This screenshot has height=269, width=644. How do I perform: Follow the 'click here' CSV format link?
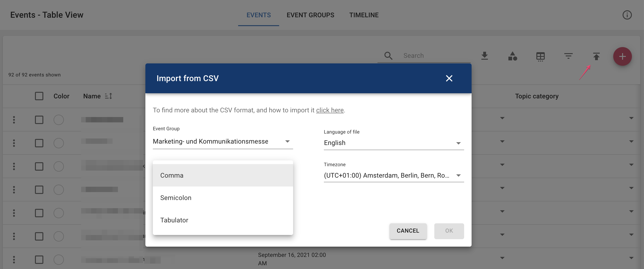click(x=330, y=110)
